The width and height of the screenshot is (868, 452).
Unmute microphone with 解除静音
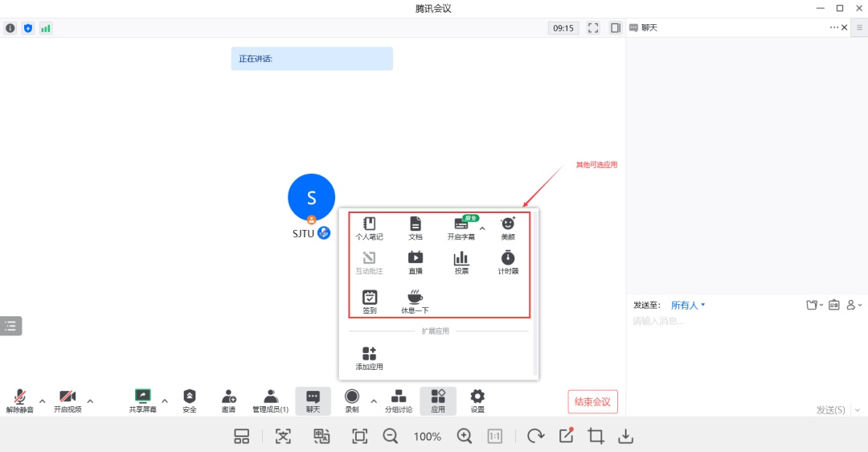click(x=20, y=401)
